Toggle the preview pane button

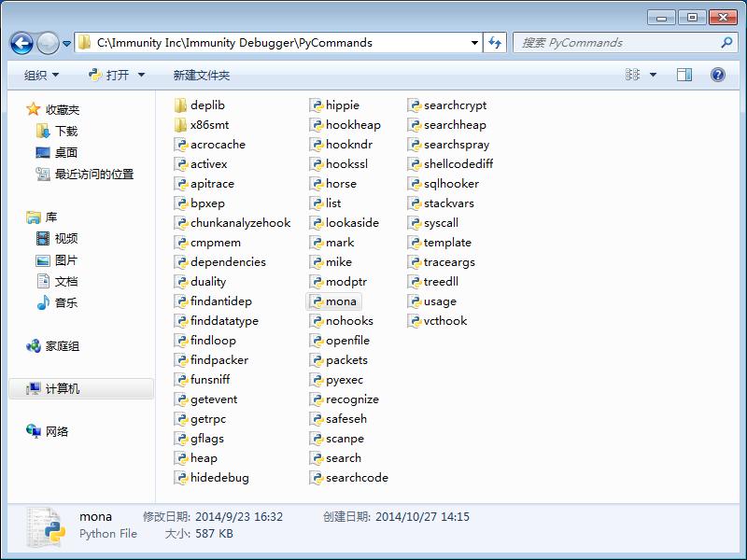(x=684, y=75)
